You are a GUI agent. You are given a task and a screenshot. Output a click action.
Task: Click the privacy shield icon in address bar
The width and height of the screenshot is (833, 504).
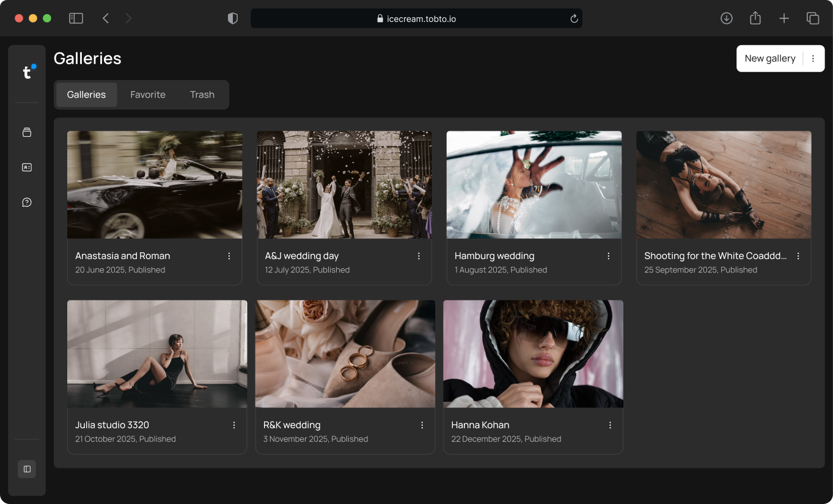click(232, 18)
